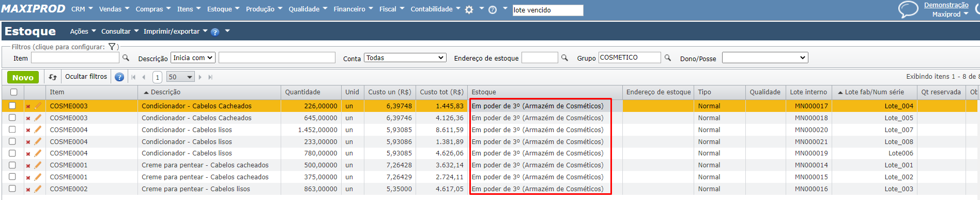Go to first page of results
The width and height of the screenshot is (980, 200).
(133, 77)
